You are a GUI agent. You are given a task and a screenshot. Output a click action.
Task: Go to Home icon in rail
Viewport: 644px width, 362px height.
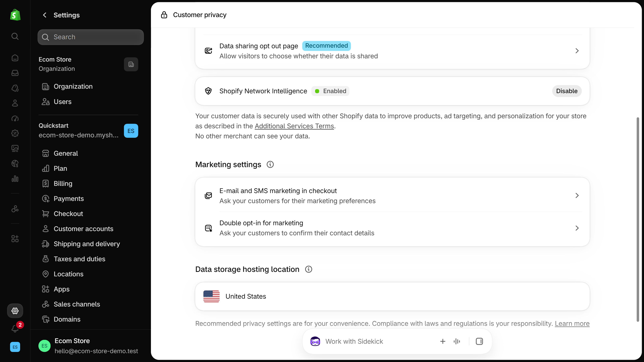(x=15, y=58)
